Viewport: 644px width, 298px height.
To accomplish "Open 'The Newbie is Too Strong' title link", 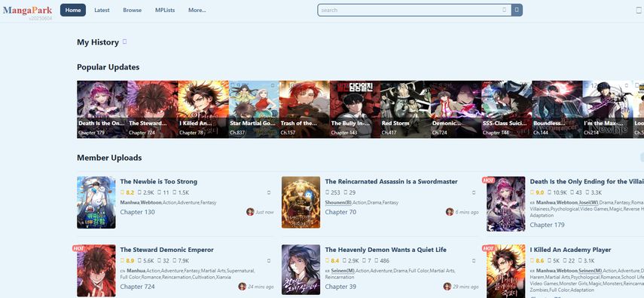I will click(158, 182).
